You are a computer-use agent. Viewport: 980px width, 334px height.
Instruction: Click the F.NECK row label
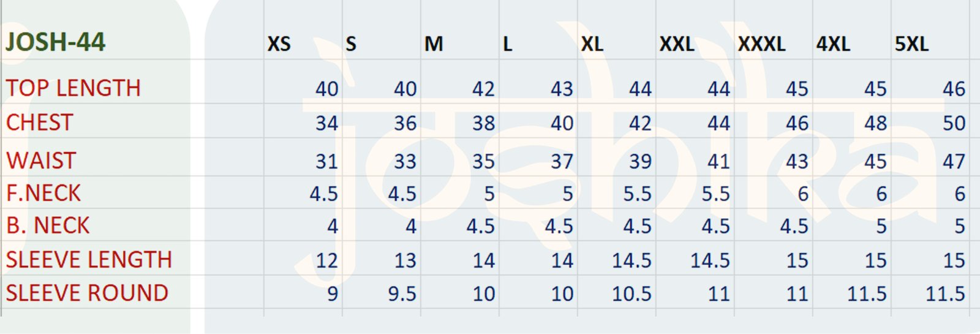(x=43, y=193)
